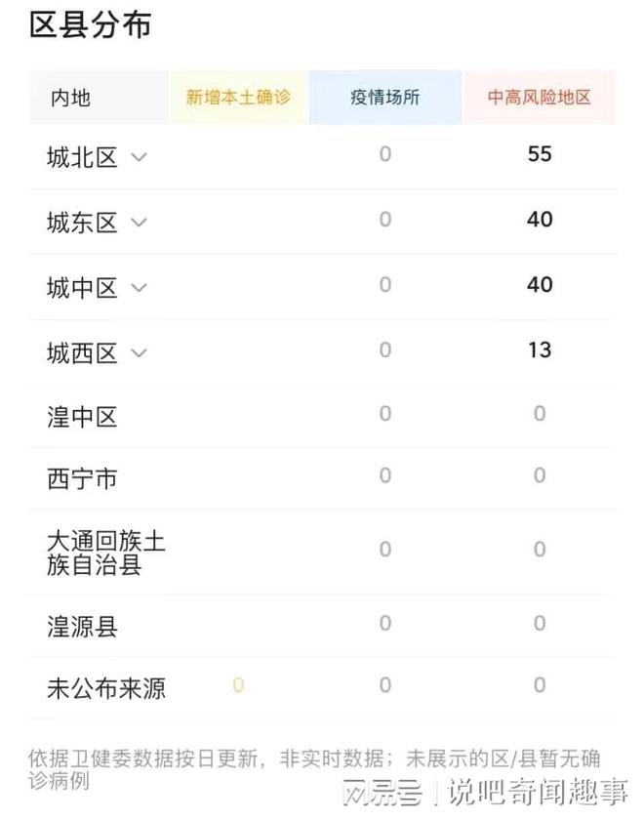Select the 疫情场所 column header
The image size is (644, 820).
point(384,97)
